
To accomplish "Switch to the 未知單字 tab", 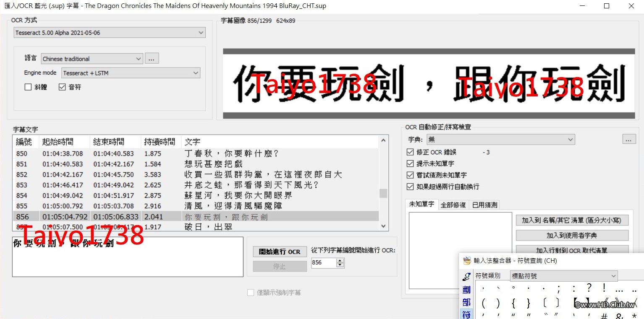I will point(422,204).
